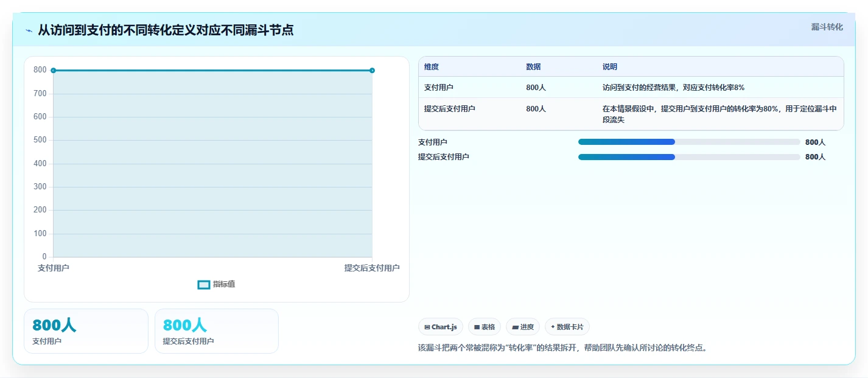Click the 800人 cell in 支付用户 row

tap(536, 88)
